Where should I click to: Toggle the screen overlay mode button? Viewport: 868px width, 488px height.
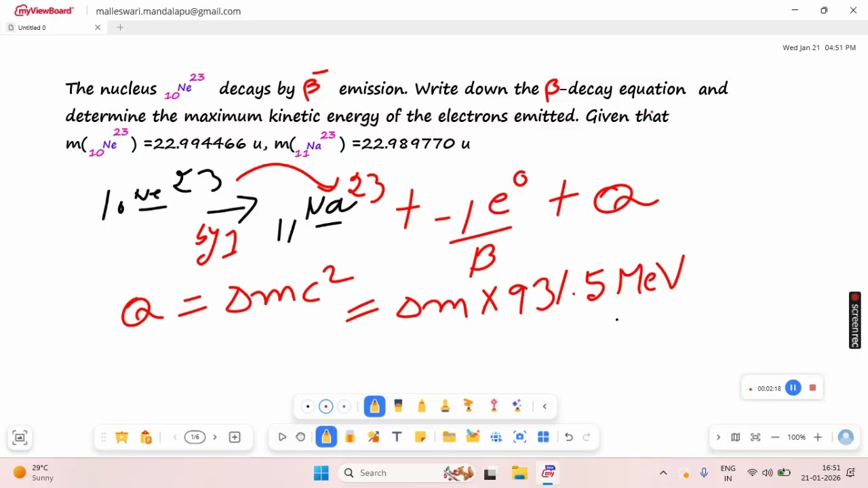tap(20, 437)
